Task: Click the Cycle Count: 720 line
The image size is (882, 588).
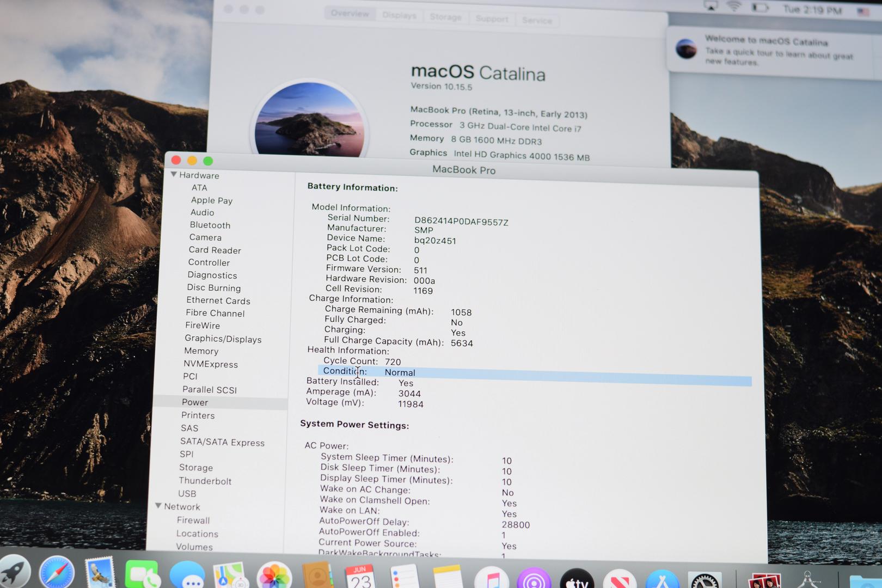Action: [362, 362]
